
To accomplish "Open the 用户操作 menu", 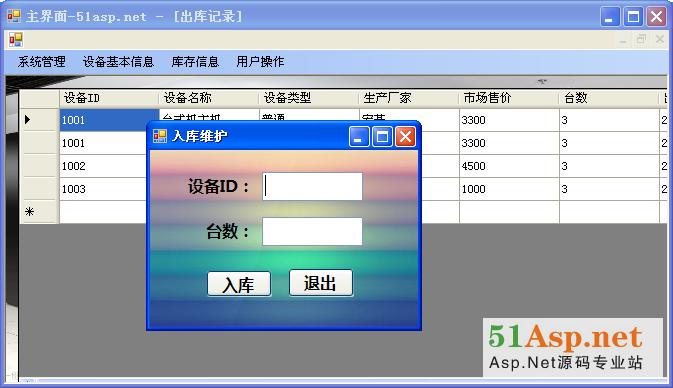I will pyautogui.click(x=260, y=62).
